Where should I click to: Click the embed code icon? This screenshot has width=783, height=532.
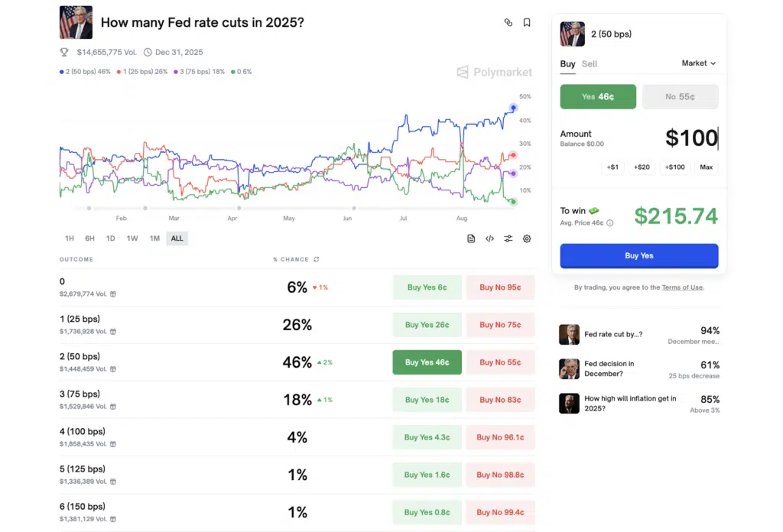(489, 238)
